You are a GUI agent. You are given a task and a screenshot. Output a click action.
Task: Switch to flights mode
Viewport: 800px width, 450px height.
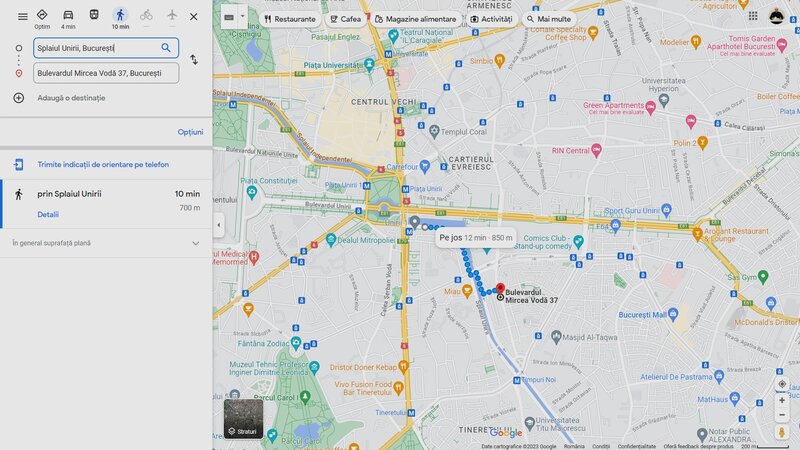172,15
